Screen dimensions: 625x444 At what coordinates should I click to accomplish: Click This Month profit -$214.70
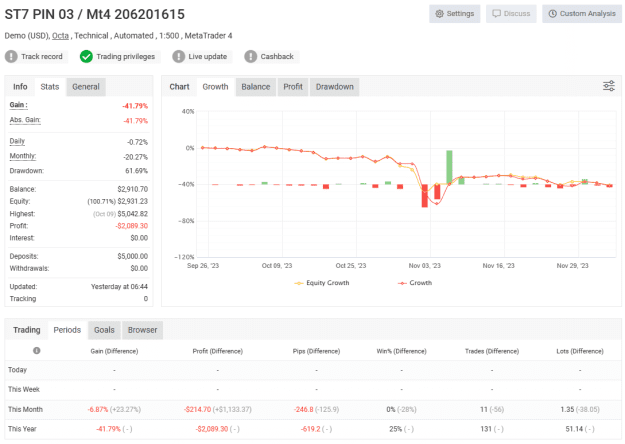pos(197,409)
